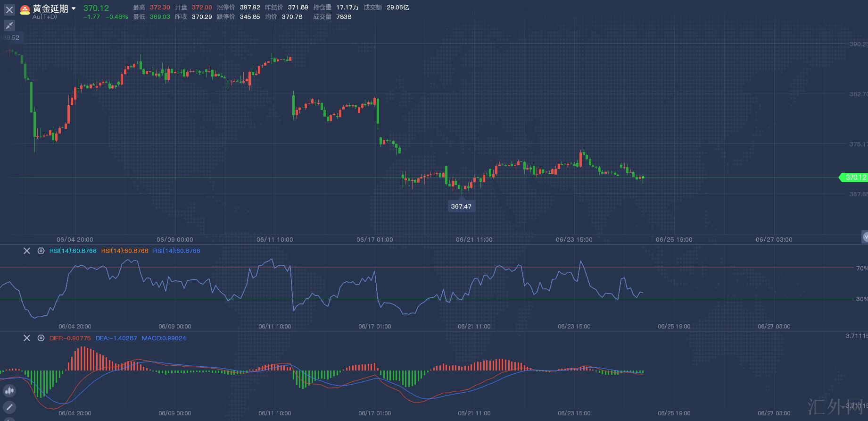868x421 pixels.
Task: Click the blue RSI(14) legend label
Action: 176,251
